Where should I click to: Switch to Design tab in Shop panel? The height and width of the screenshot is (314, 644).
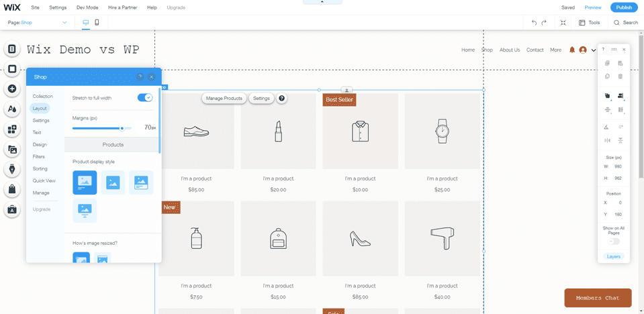(x=40, y=144)
